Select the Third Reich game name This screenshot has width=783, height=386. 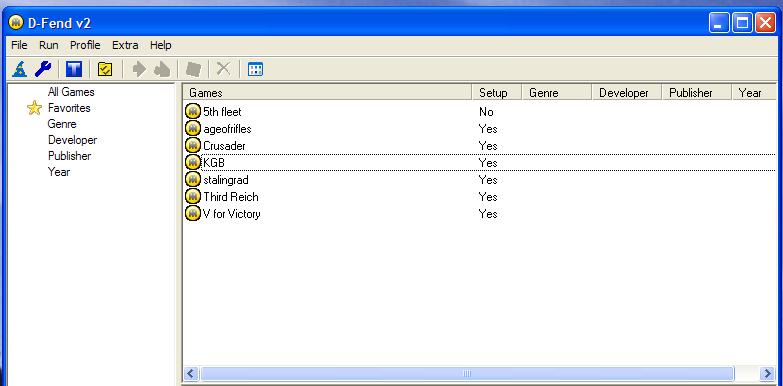pyautogui.click(x=231, y=197)
